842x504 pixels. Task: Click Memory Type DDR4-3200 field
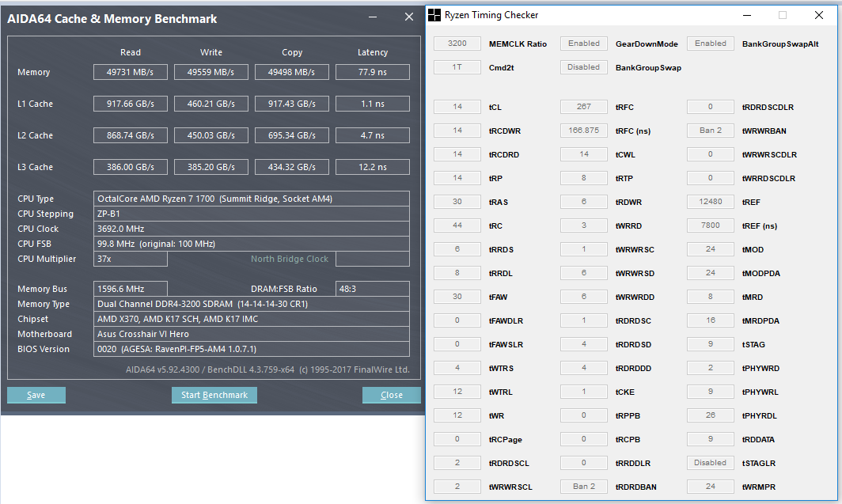coord(252,304)
